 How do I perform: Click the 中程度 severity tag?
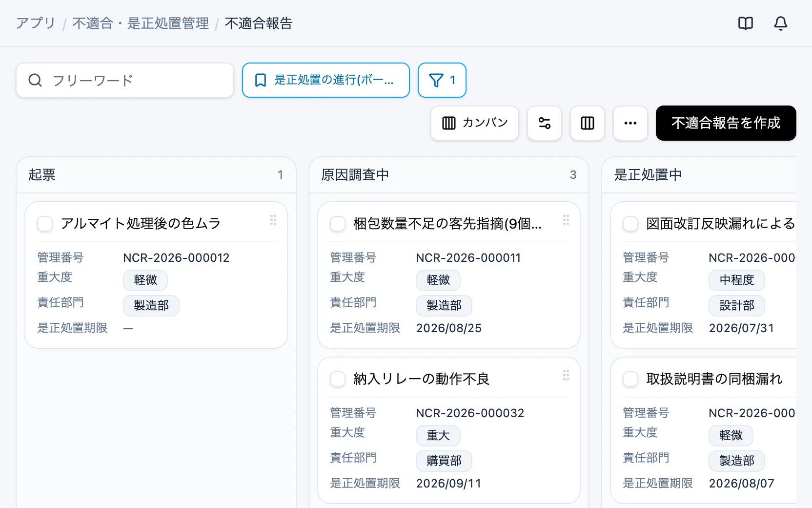point(737,280)
